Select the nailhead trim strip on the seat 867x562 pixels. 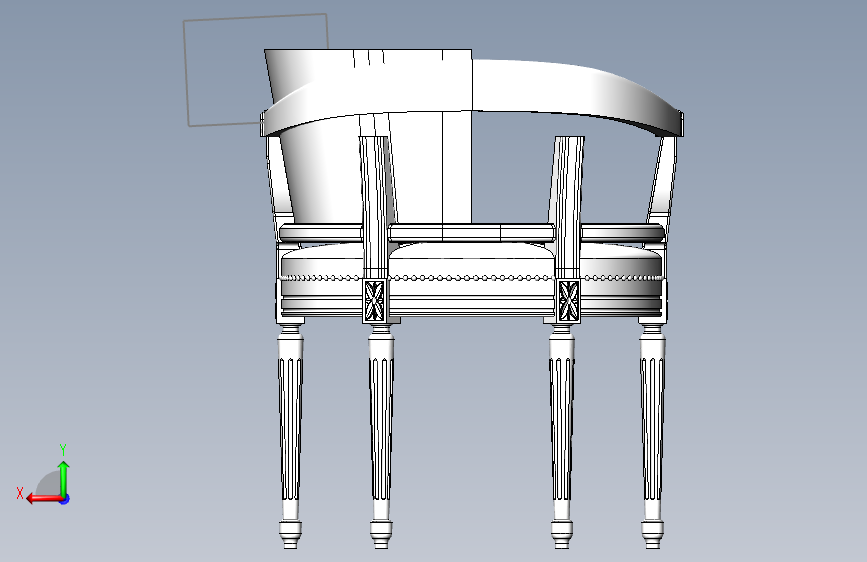coord(470,278)
